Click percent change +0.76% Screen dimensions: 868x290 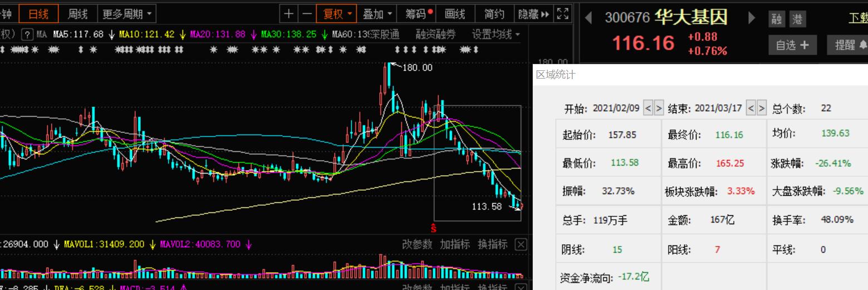coord(708,51)
